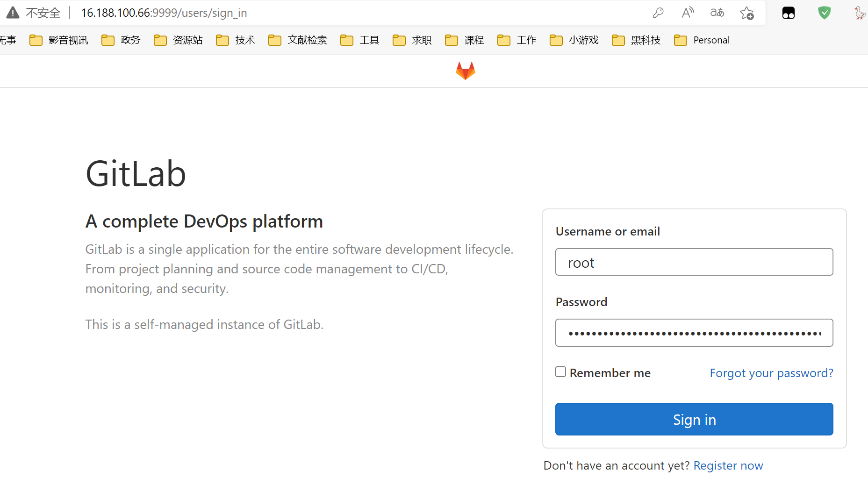The height and width of the screenshot is (478, 868).
Task: Open the 黑科技 bookmark folder
Action: 636,40
